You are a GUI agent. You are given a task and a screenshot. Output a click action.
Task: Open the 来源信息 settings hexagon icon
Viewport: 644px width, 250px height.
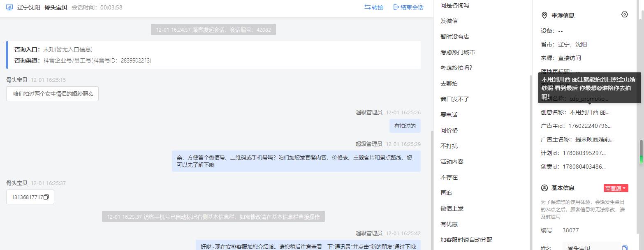pyautogui.click(x=625, y=15)
